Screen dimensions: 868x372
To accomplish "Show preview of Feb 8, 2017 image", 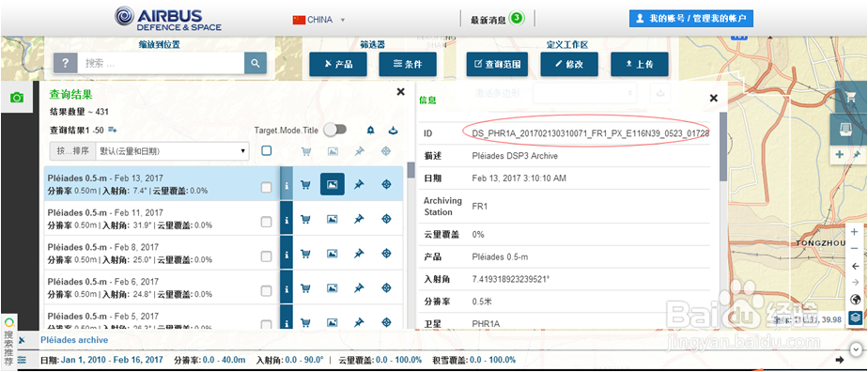I will (333, 254).
